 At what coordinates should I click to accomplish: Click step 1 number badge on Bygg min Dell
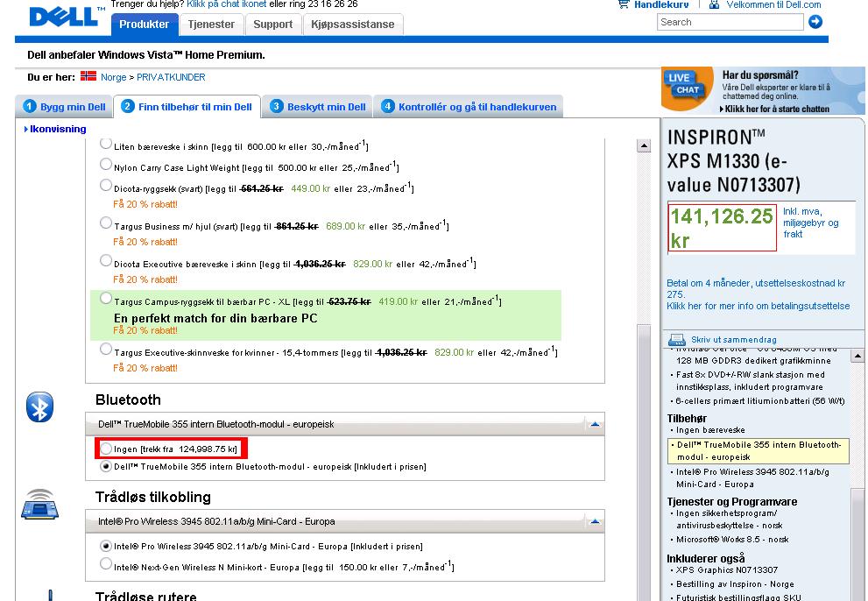30,106
